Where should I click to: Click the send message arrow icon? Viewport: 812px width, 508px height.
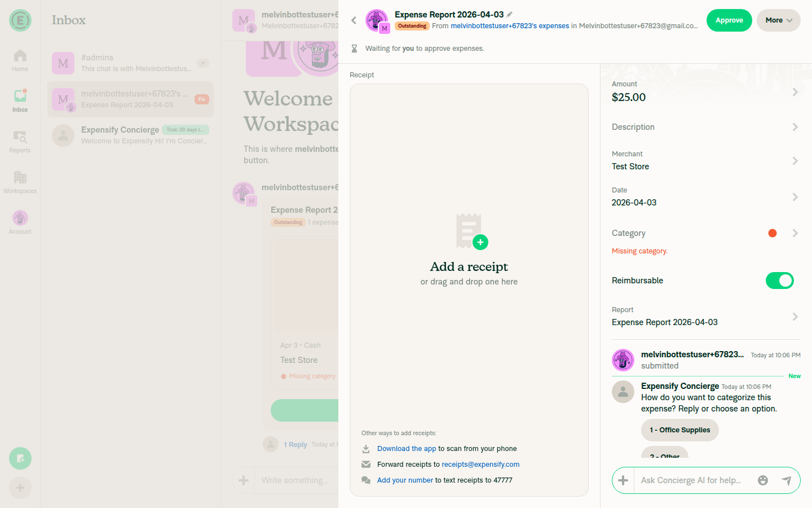786,480
